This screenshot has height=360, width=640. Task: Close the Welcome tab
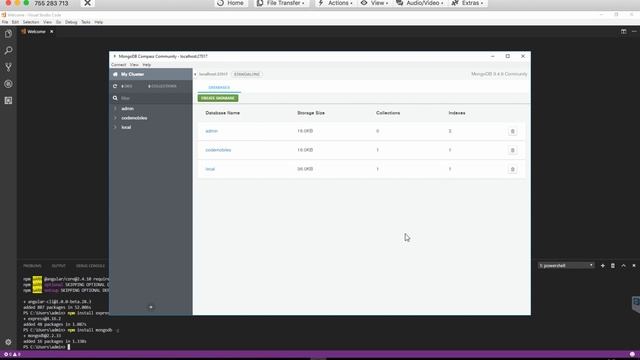51,31
